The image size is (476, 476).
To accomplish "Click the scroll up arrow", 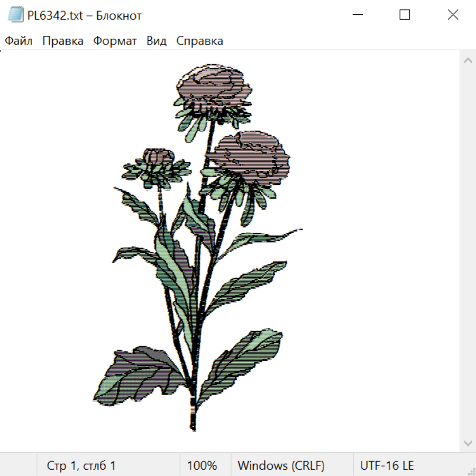I will tap(468, 60).
